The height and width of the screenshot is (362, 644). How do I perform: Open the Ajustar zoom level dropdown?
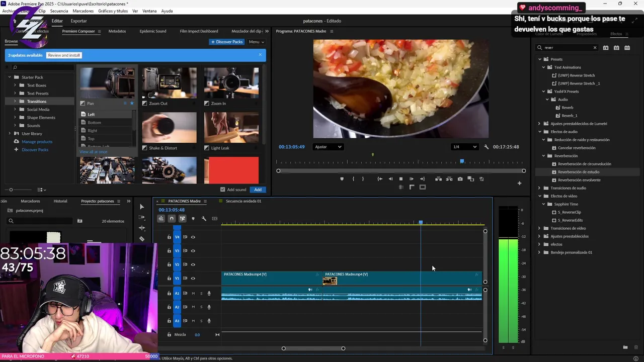point(328,147)
